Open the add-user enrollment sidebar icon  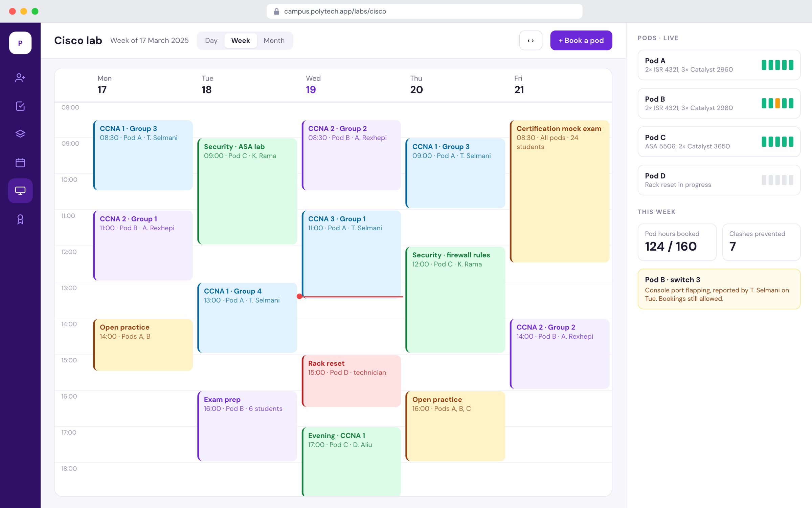click(20, 78)
